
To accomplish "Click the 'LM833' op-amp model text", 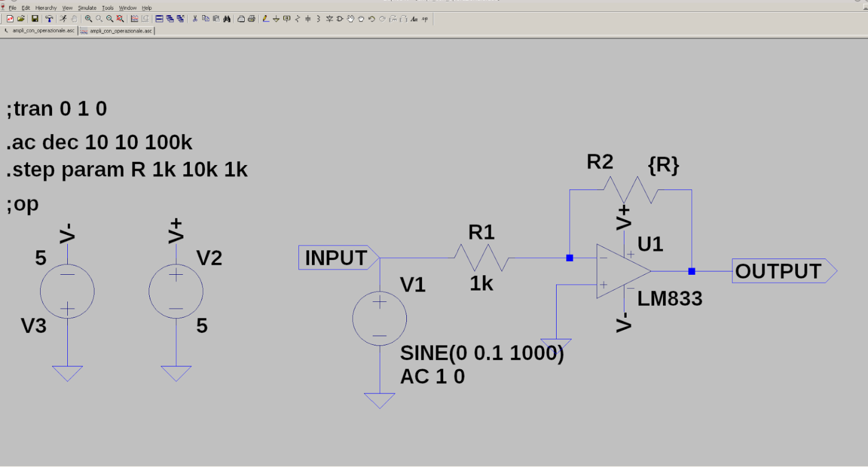I will pyautogui.click(x=670, y=299).
